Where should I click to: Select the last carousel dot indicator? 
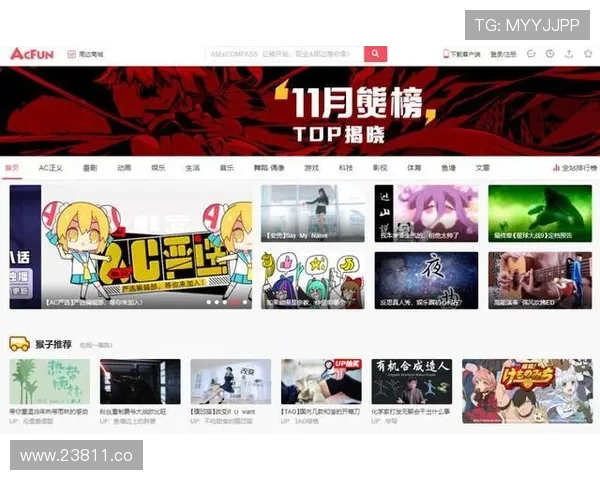coord(245,302)
